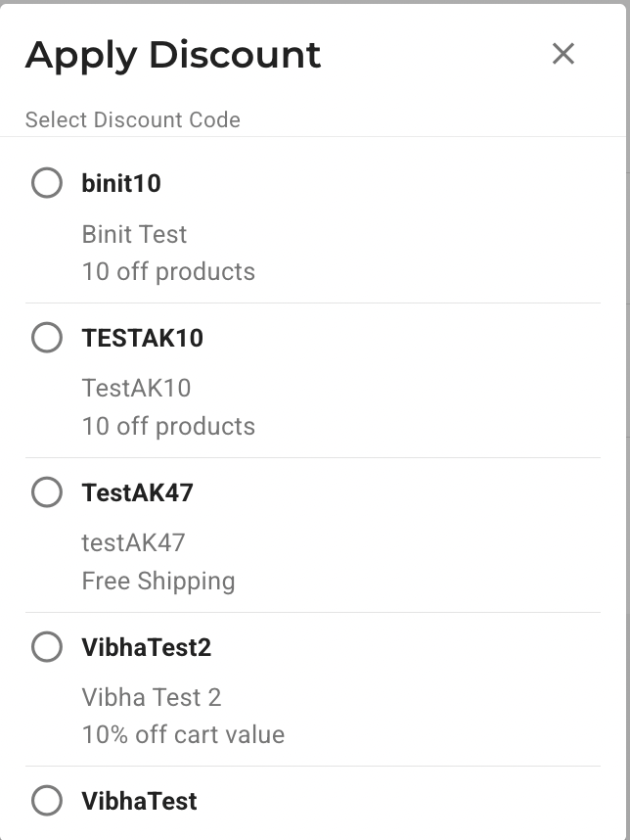Screen dimensions: 630x840
Task: Pick the TestAK47 radio option
Action: [x=47, y=492]
